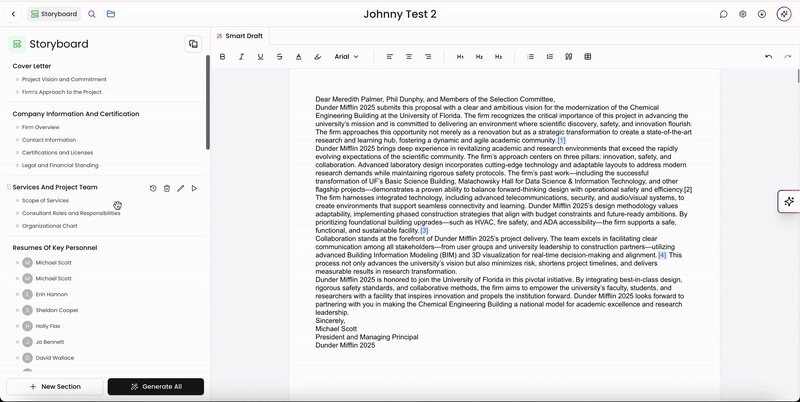Open citation link [2]
The height and width of the screenshot is (402, 800).
click(x=688, y=190)
